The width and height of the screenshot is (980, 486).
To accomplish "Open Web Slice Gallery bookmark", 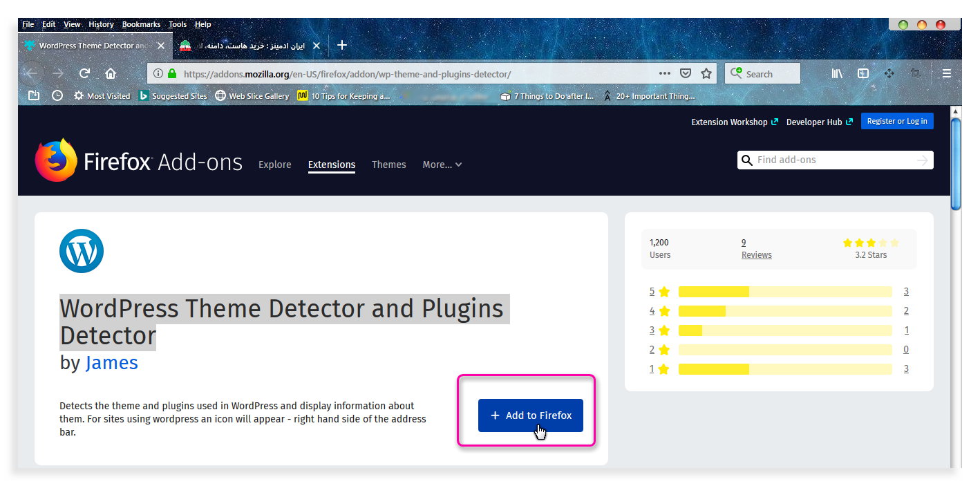I will coord(252,96).
